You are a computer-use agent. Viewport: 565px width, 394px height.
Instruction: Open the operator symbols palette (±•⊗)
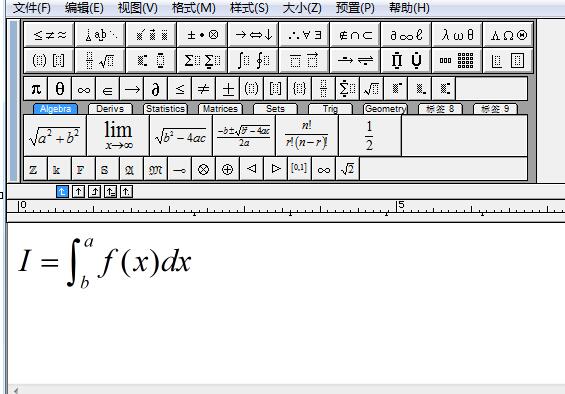click(x=203, y=35)
